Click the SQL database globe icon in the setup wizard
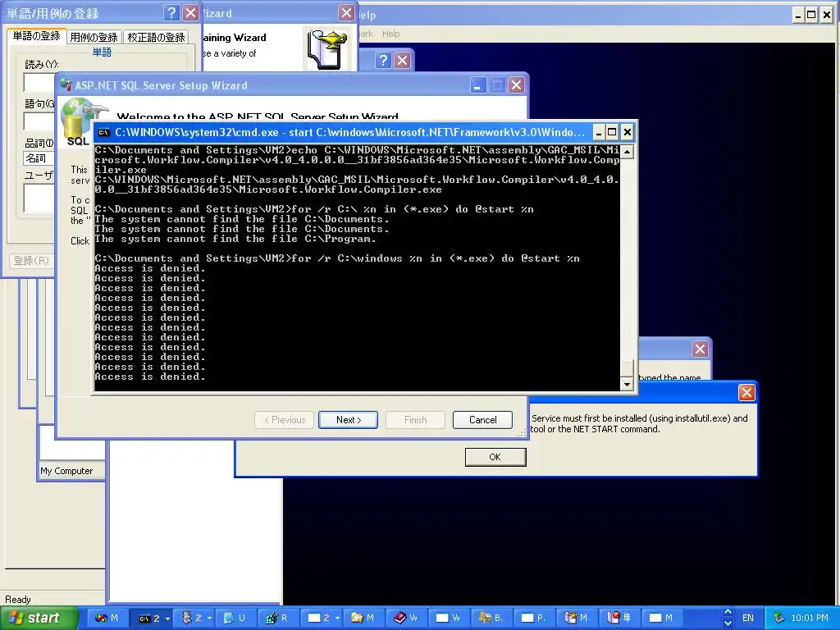This screenshot has width=840, height=630. (75, 123)
